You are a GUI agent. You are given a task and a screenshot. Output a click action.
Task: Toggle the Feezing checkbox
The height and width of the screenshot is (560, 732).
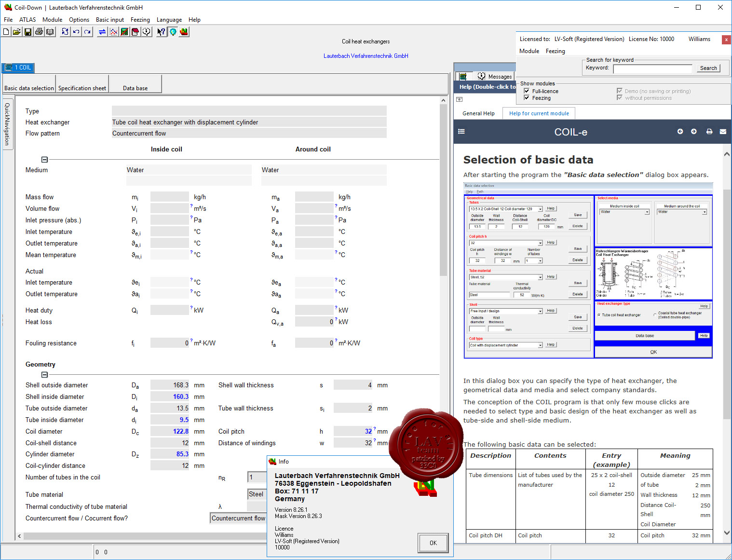527,97
